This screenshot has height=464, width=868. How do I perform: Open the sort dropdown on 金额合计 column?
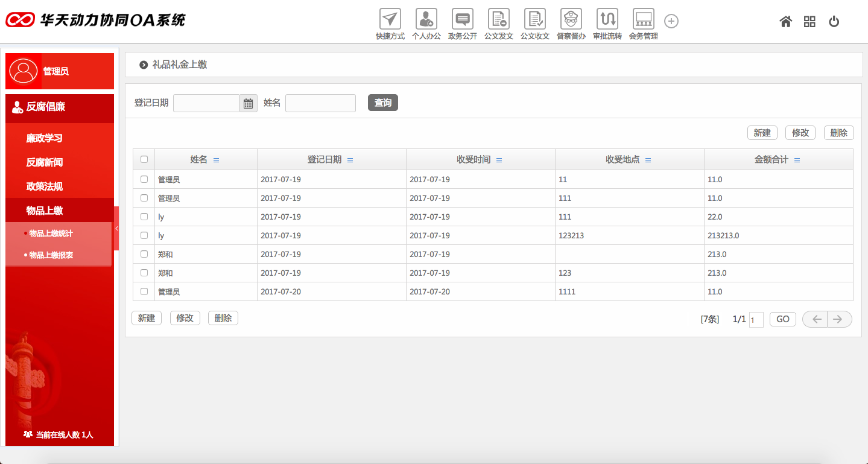coord(796,160)
